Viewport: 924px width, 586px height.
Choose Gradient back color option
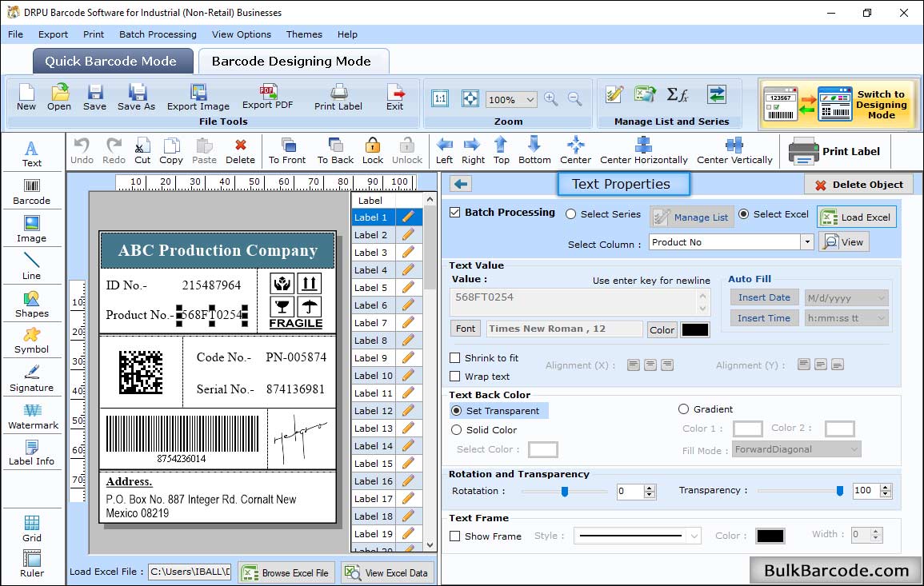pyautogui.click(x=683, y=409)
